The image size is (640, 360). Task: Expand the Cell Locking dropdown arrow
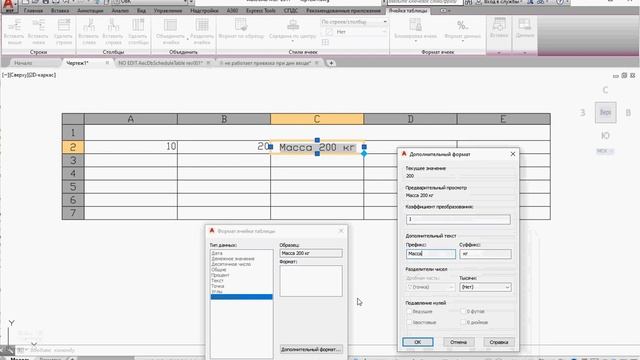pos(415,41)
